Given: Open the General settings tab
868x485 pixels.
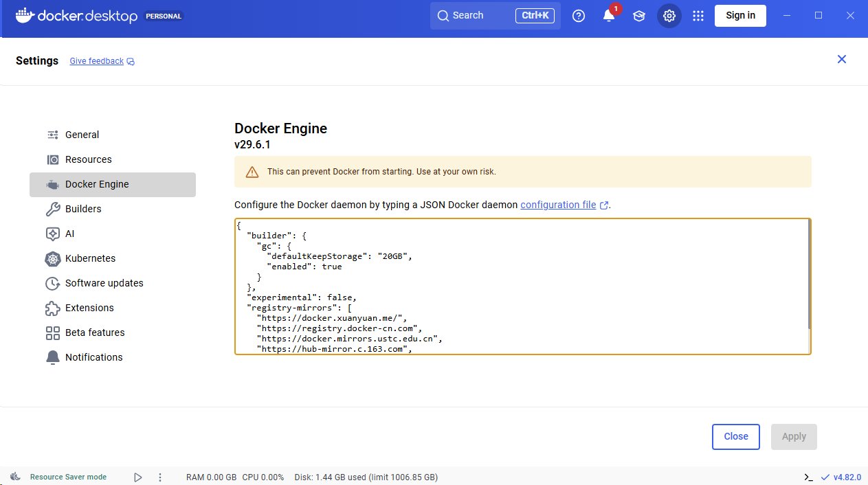Looking at the screenshot, I should click(113, 135).
